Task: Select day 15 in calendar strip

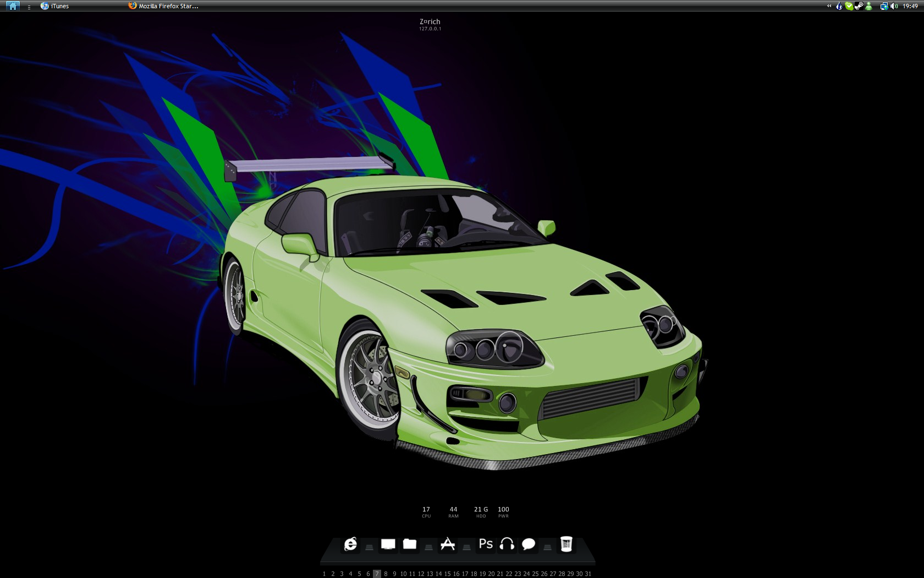Action: pos(447,574)
